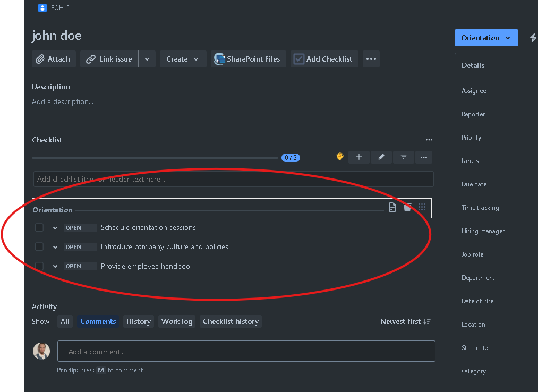Click the Orientation checklist header text
538x392 pixels.
53,210
